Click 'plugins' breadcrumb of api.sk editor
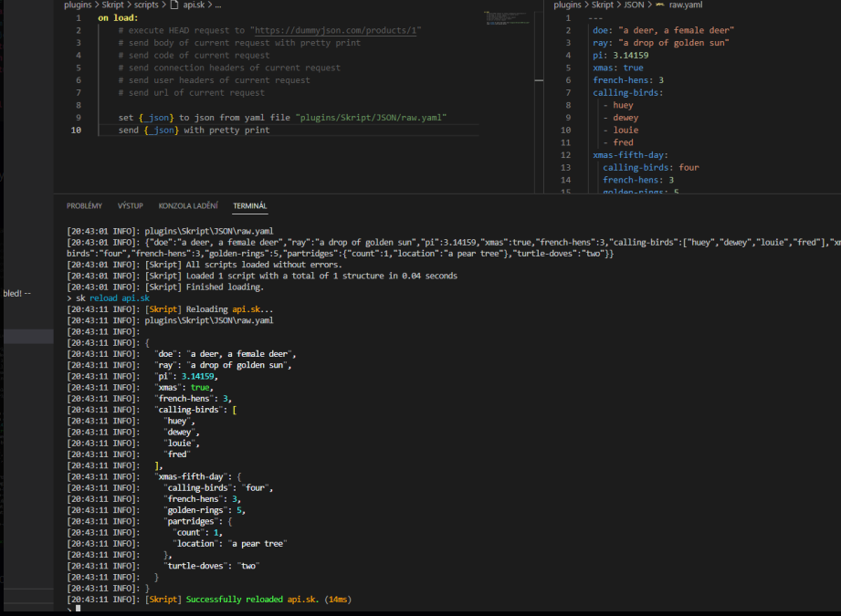The height and width of the screenshot is (616, 841). click(x=78, y=5)
